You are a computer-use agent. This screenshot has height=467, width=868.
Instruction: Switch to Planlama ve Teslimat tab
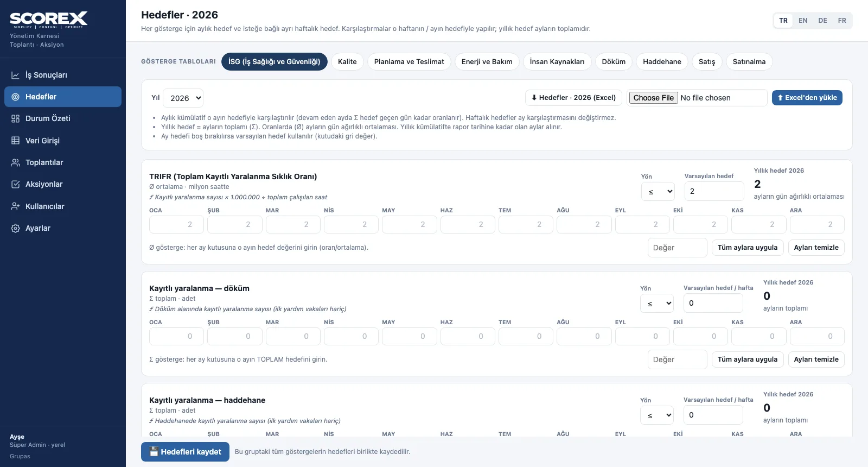click(409, 61)
